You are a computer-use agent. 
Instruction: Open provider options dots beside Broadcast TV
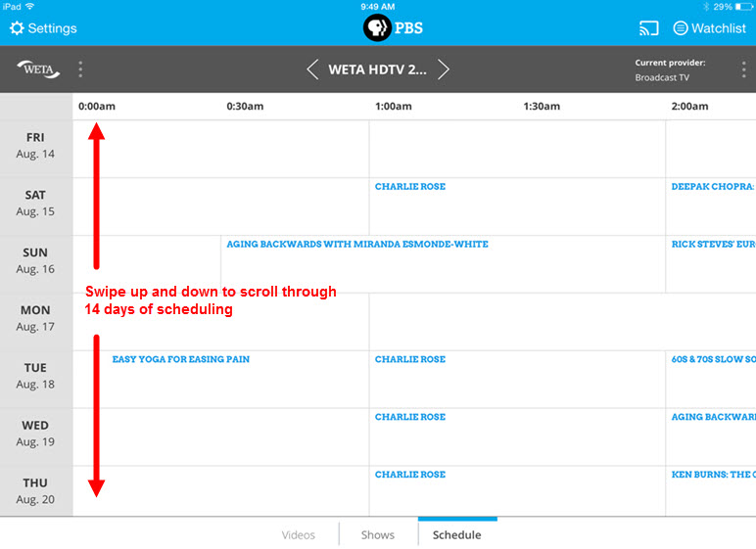[x=744, y=69]
